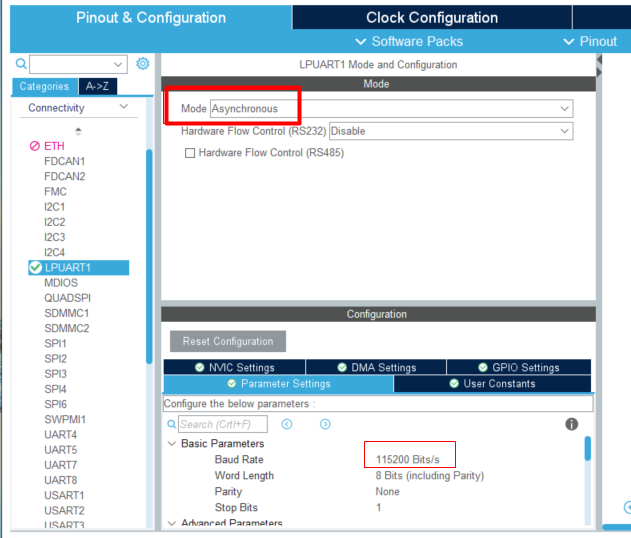Open the categories settings gear icon

(142, 64)
